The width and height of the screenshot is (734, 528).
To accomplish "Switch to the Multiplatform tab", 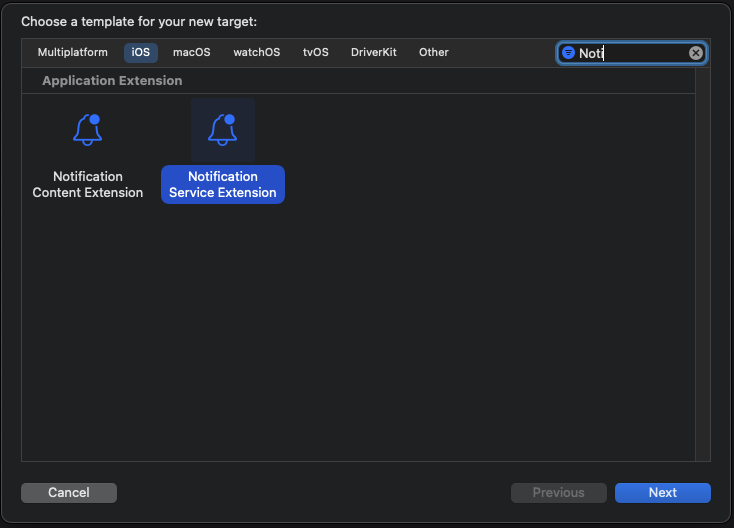I will coord(74,53).
